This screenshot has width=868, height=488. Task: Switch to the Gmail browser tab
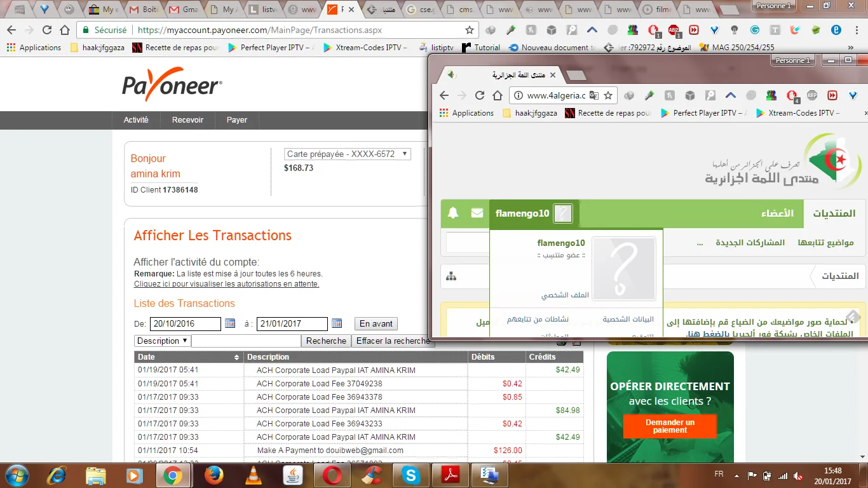182,10
